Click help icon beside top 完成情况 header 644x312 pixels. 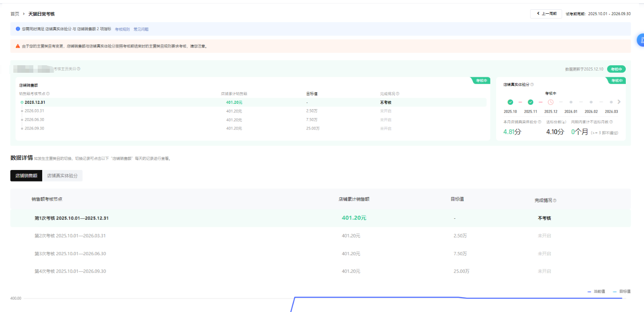[x=398, y=94]
